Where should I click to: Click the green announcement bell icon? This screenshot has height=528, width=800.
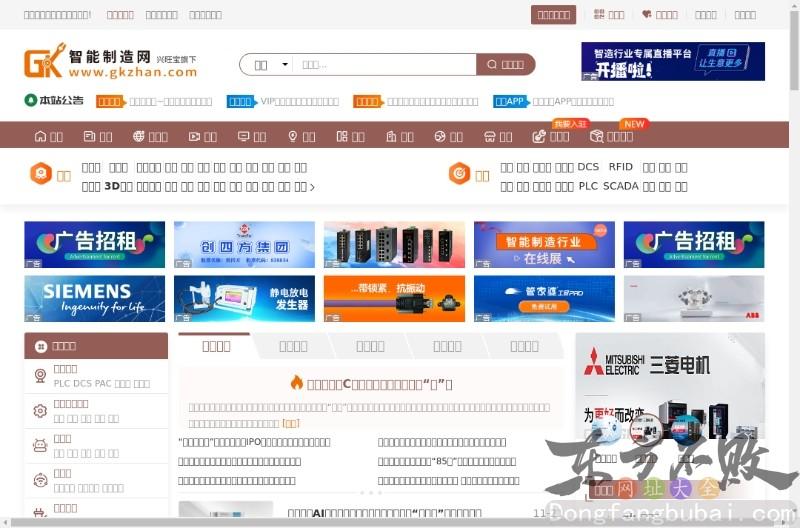point(31,100)
